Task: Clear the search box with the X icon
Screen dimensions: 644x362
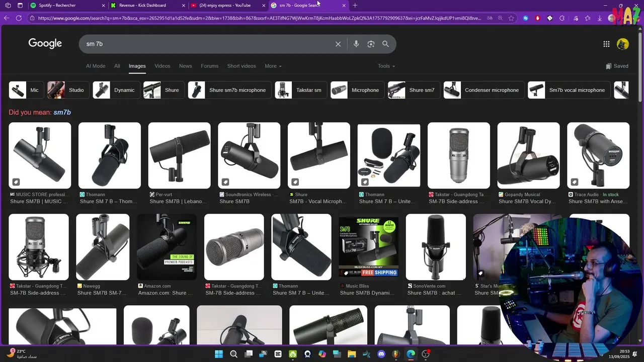Action: [x=338, y=44]
